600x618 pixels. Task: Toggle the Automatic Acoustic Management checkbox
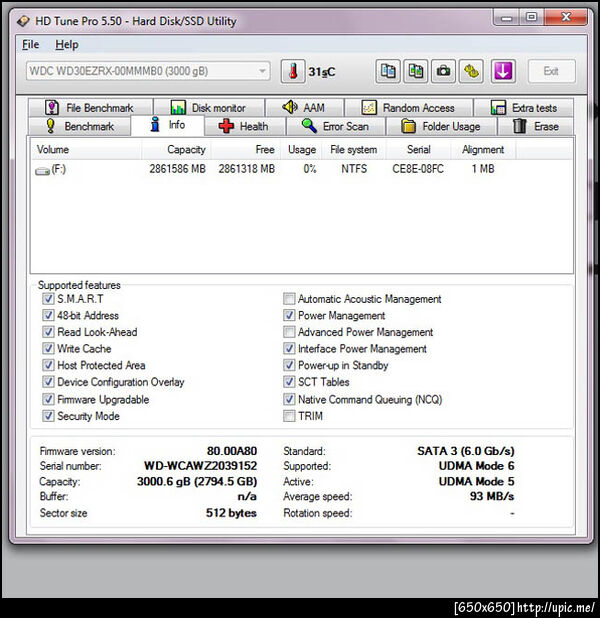pyautogui.click(x=289, y=299)
